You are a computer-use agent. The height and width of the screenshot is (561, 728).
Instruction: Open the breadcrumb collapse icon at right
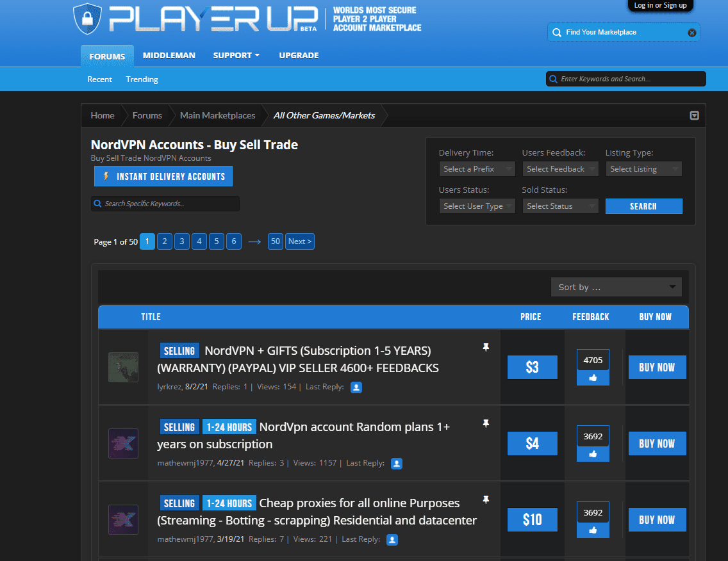point(694,115)
